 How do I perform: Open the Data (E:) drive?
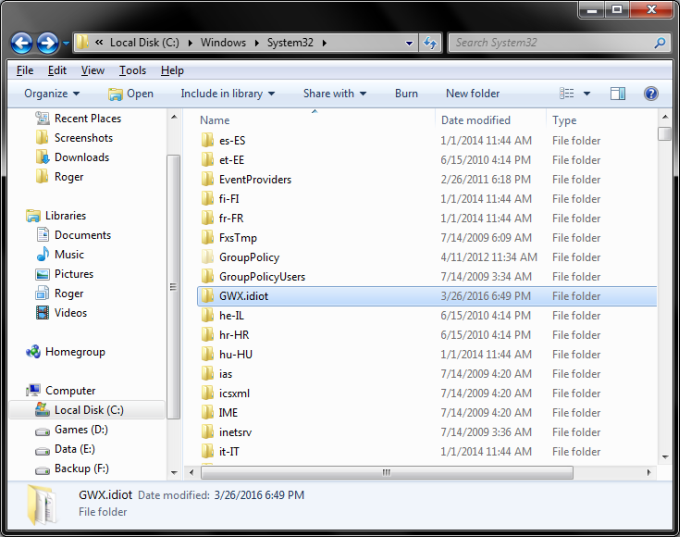[65, 449]
